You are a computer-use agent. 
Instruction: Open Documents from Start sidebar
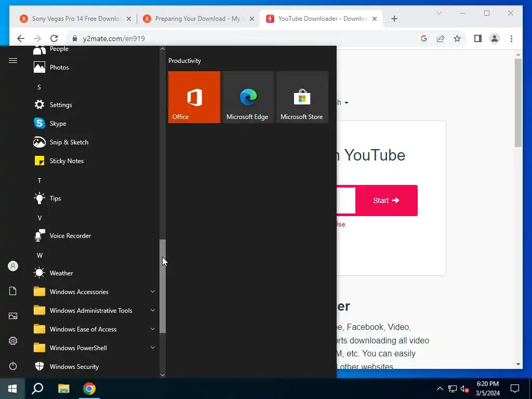pyautogui.click(x=13, y=291)
